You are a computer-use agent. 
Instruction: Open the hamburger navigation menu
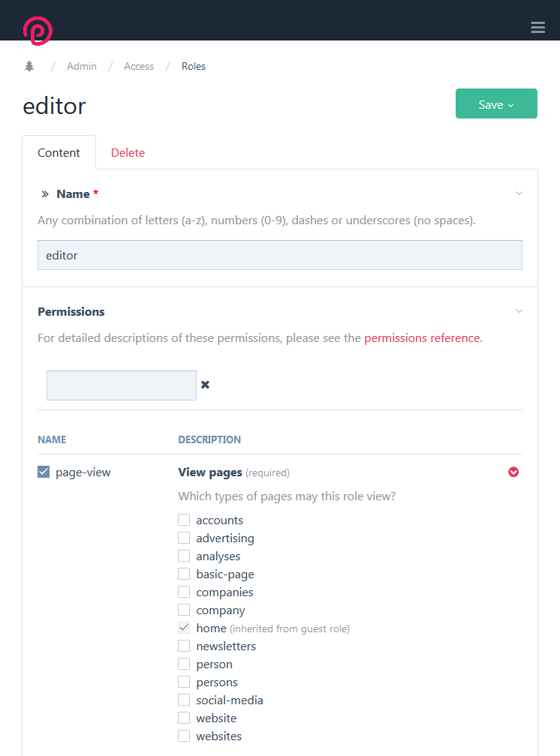(537, 27)
